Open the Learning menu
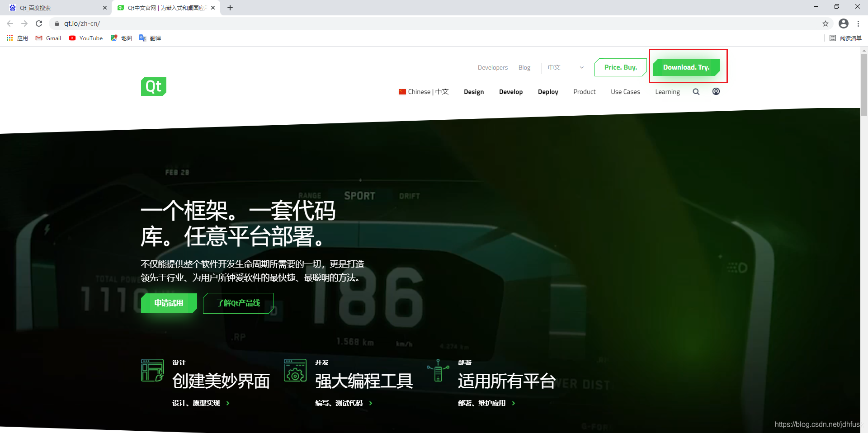 [x=667, y=92]
